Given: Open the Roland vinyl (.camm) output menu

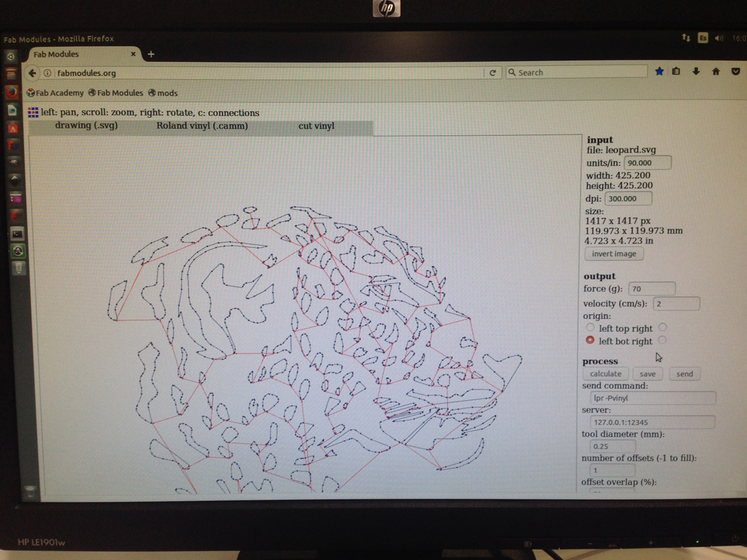Looking at the screenshot, I should point(202,126).
